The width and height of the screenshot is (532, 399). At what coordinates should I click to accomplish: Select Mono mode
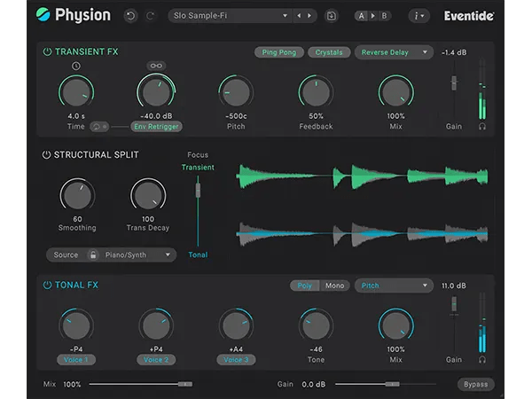[x=334, y=286]
